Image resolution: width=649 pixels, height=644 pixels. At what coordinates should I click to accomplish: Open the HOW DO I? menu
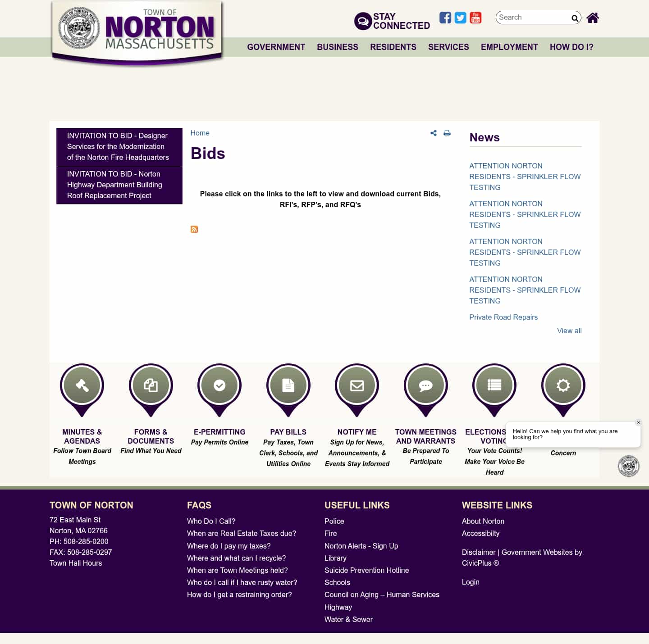(571, 47)
